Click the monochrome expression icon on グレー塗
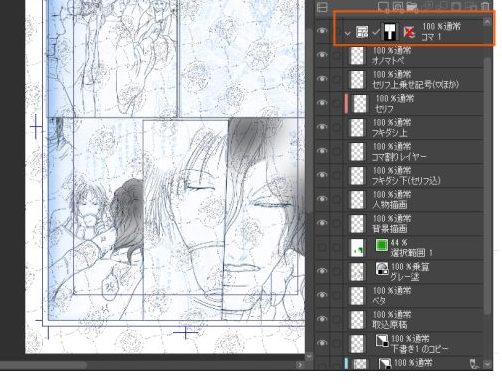The height and width of the screenshot is (392, 502). 382,268
